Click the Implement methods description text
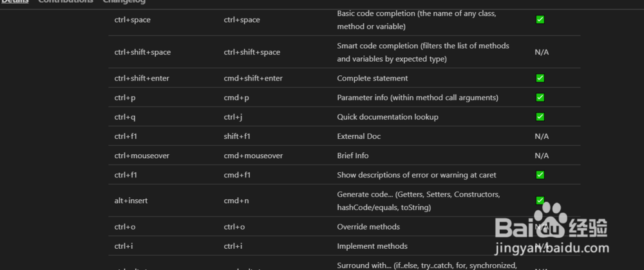Image resolution: width=644 pixels, height=270 pixels. coord(372,246)
